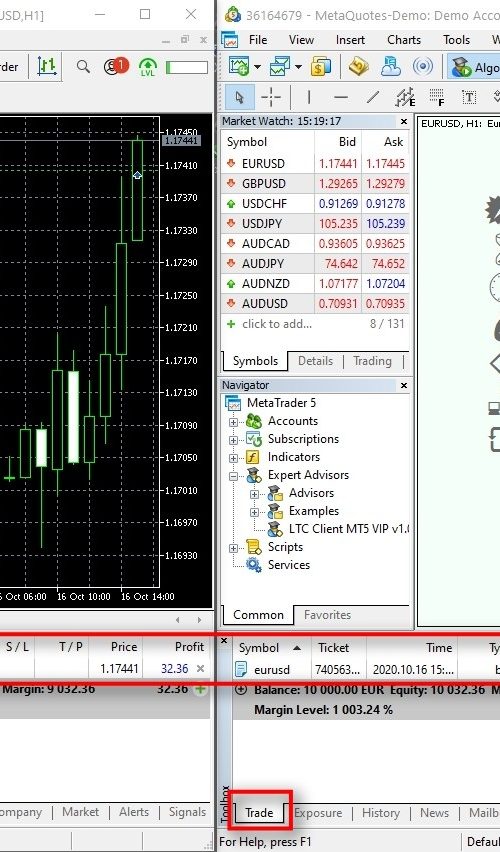The width and height of the screenshot is (500, 852).
Task: Switch to the History tab in Toolbox
Action: (x=380, y=813)
